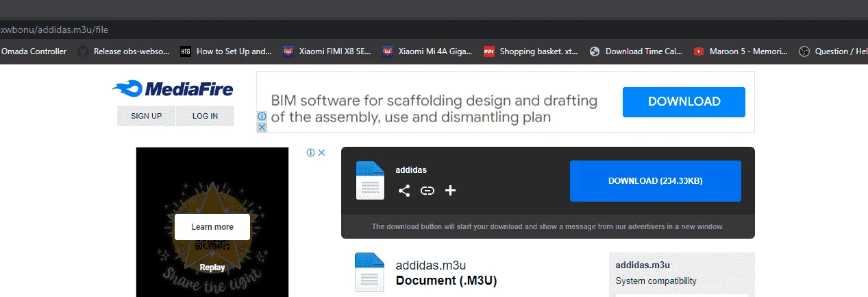Click the addidas.m3u document icon
Screen dimensions: 868x297
coord(369,272)
